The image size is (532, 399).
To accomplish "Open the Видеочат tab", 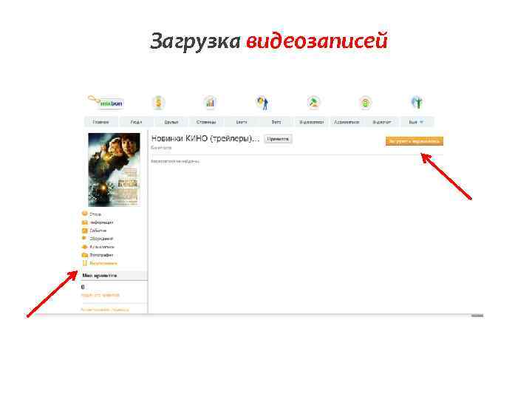I will [382, 122].
